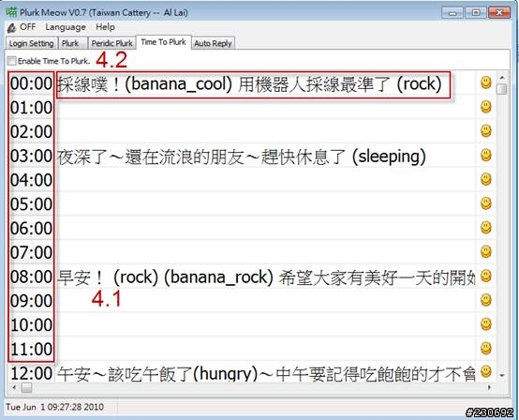Click the 12:00 message containing (hungry)
519x420 pixels.
[x=266, y=372]
